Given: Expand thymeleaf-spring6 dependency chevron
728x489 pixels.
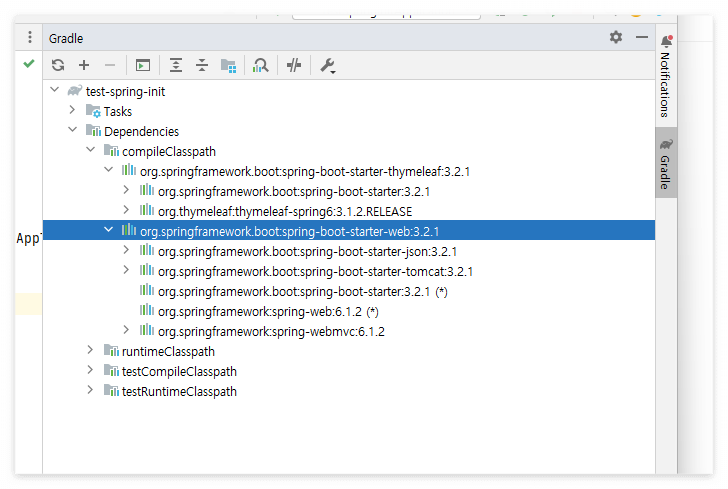Looking at the screenshot, I should coord(126,209).
